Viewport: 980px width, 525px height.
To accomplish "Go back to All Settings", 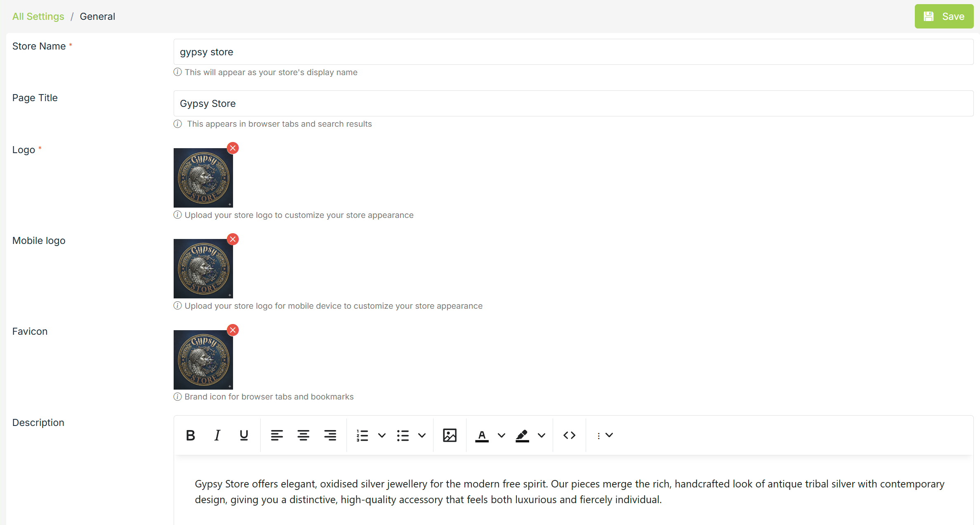I will (x=38, y=17).
